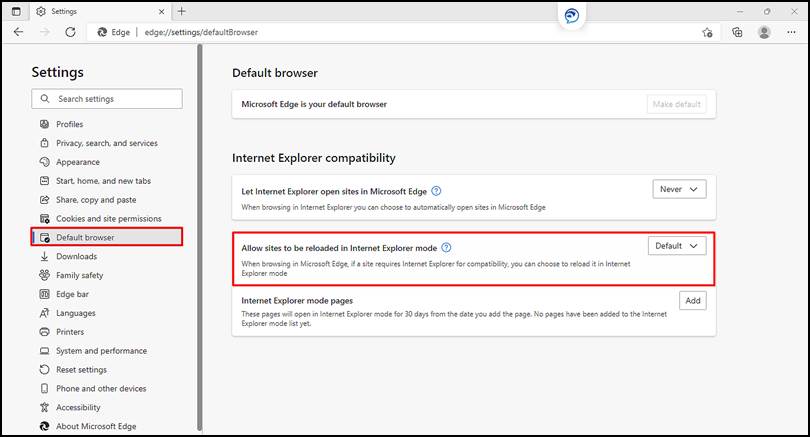Click the Search settings field
810x437 pixels.
[x=107, y=99]
